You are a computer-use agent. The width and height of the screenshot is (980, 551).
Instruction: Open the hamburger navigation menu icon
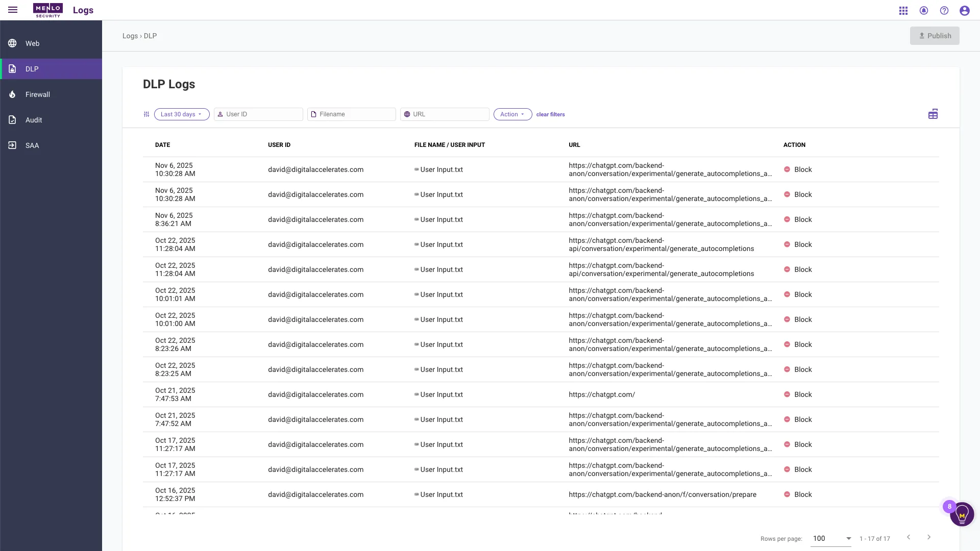tap(13, 10)
